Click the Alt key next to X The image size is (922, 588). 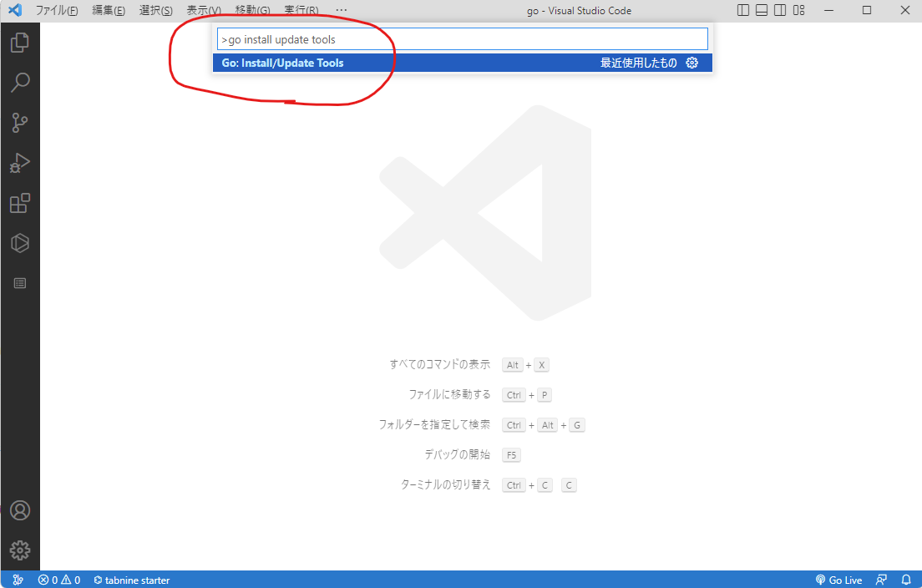513,365
